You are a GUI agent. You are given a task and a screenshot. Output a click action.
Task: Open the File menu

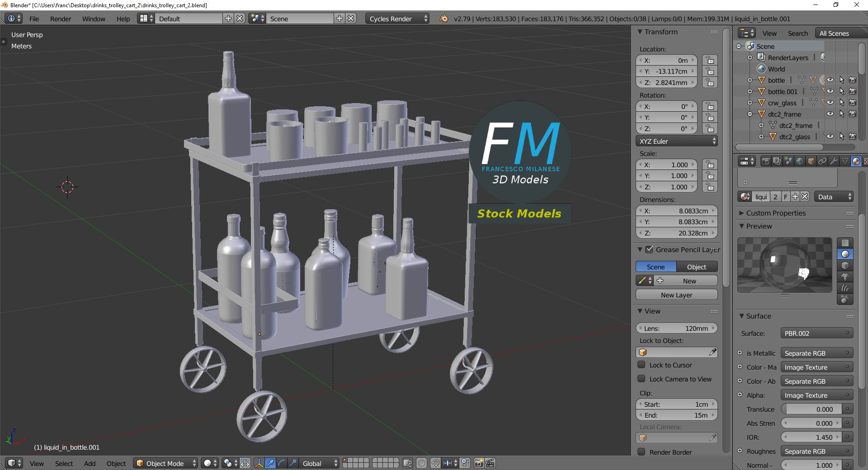pyautogui.click(x=34, y=19)
